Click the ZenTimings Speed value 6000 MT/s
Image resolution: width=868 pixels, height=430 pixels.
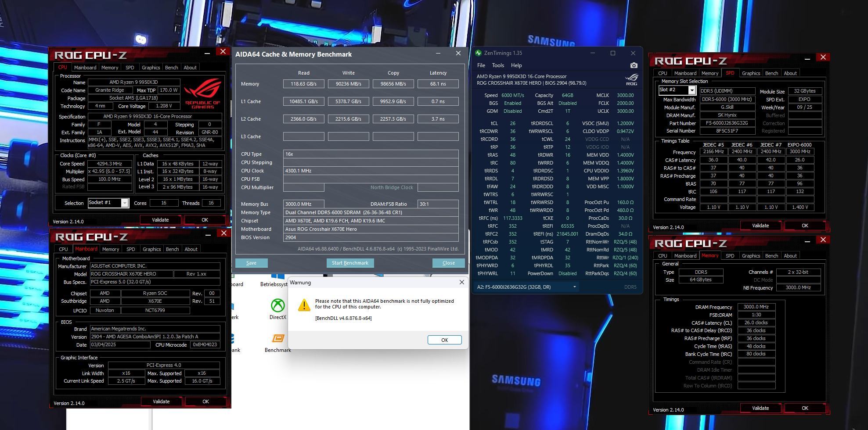(x=512, y=95)
